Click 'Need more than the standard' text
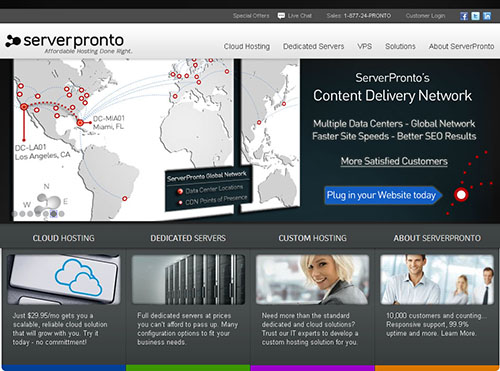The image size is (500, 371). click(x=306, y=316)
